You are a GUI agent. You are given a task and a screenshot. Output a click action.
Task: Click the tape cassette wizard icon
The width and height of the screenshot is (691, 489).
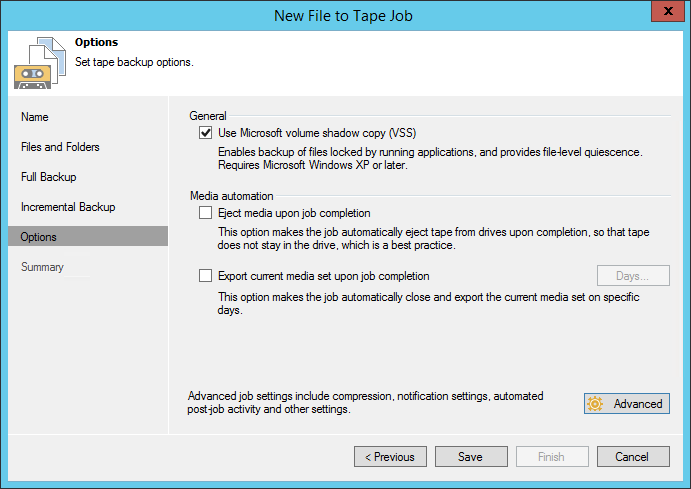pyautogui.click(x=40, y=63)
